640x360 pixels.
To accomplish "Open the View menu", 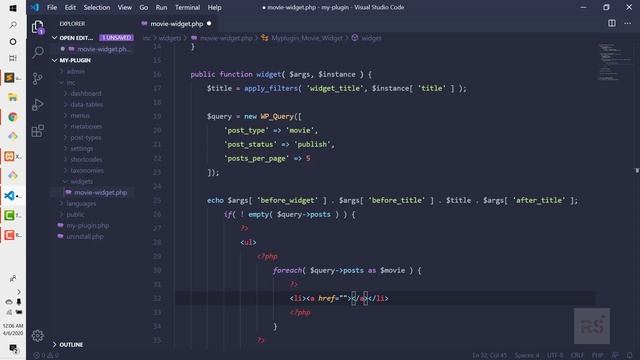I will (x=124, y=7).
